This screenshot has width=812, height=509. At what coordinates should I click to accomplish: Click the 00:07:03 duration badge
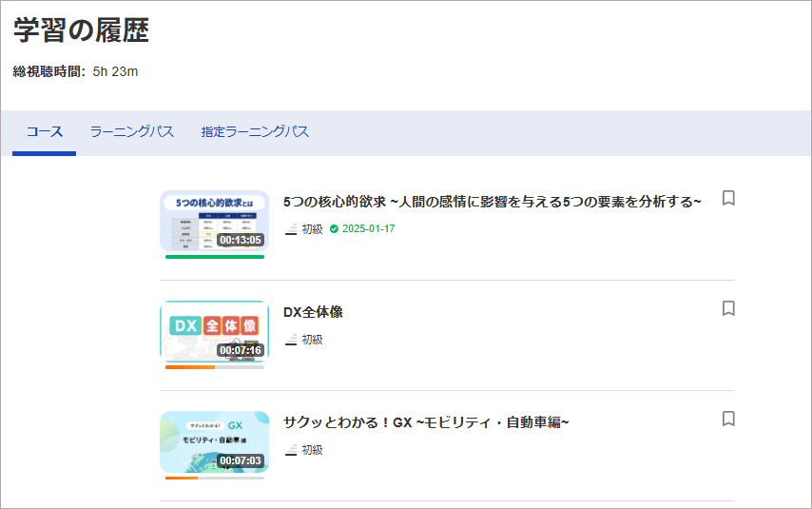[x=240, y=460]
